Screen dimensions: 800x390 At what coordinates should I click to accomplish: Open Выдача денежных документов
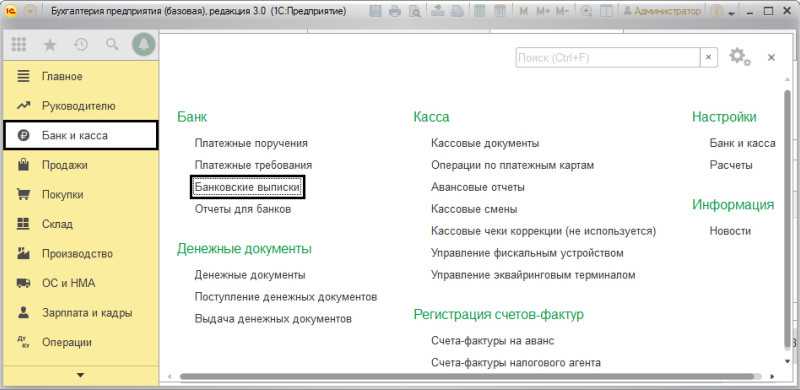click(x=273, y=319)
